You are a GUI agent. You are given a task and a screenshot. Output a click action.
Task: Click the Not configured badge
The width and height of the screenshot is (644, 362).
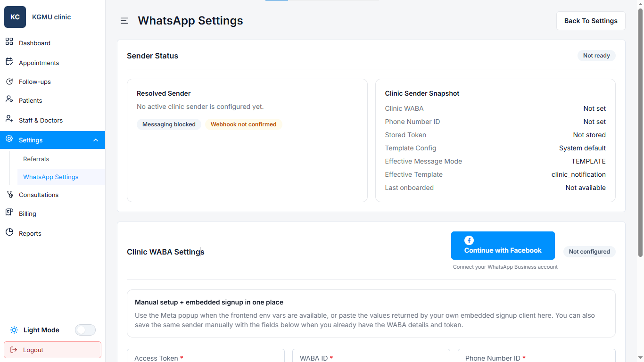point(589,252)
